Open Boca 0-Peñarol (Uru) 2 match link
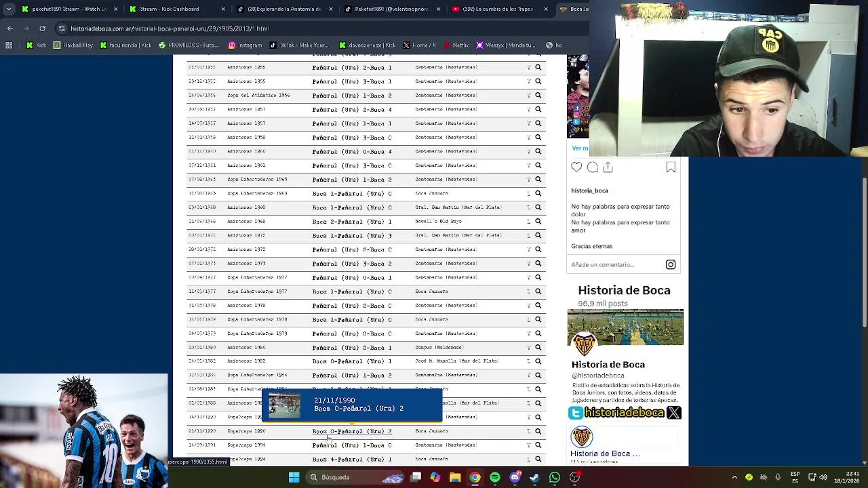Screen dimensions: 868x488 [x=352, y=431]
